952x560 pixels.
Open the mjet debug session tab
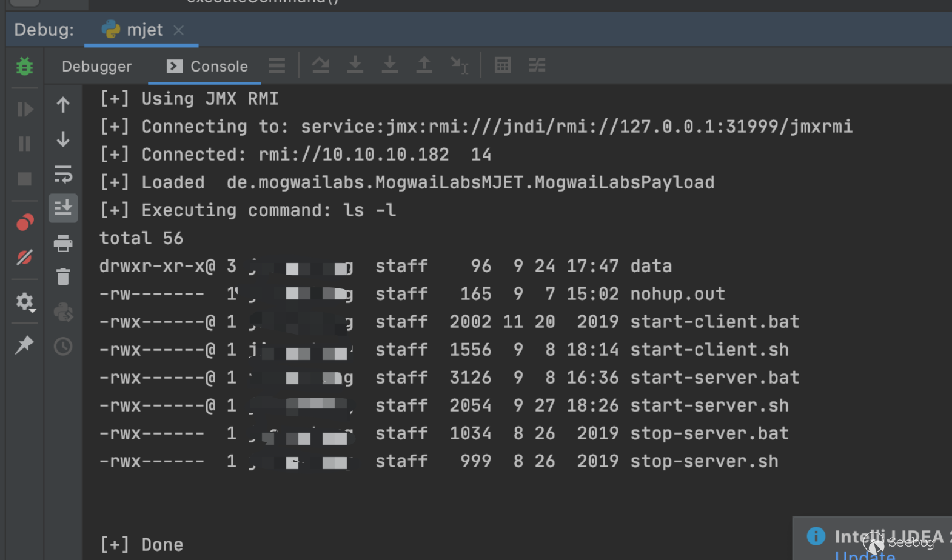[x=133, y=30]
